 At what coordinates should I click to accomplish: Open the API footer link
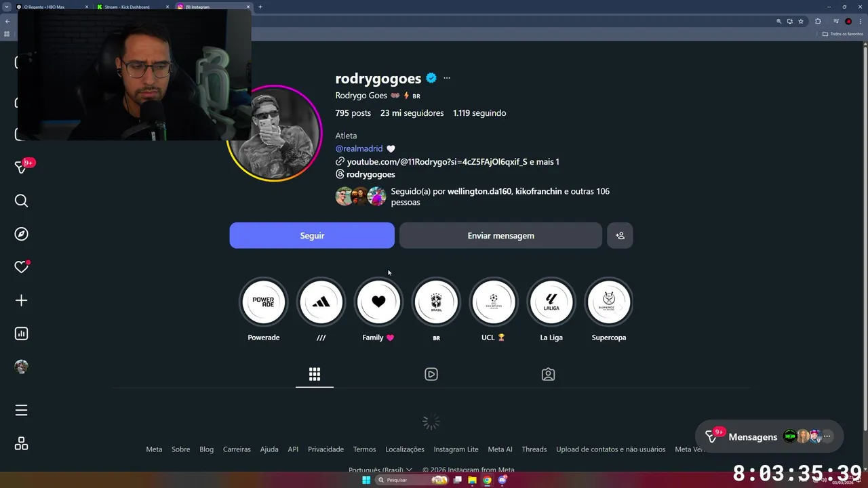293,449
